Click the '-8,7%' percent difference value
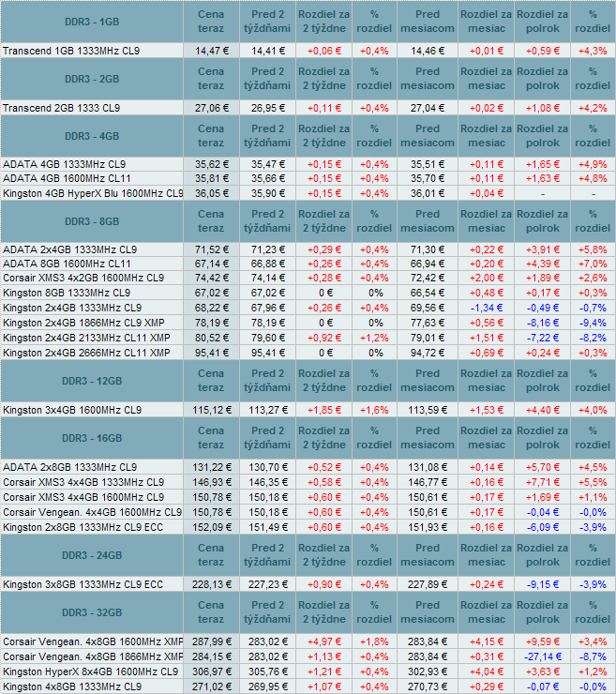The width and height of the screenshot is (616, 694). pyautogui.click(x=593, y=656)
